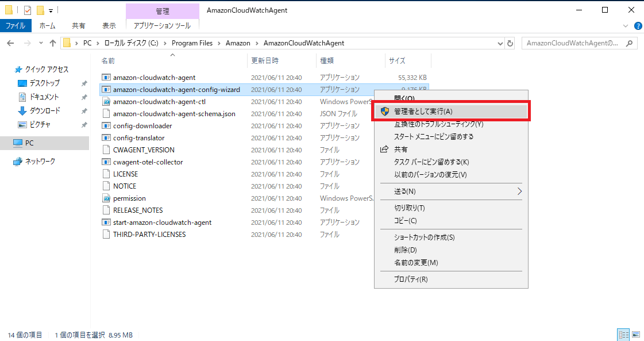The image size is (644, 341).
Task: Expand the address bar history dropdown
Action: [500, 43]
